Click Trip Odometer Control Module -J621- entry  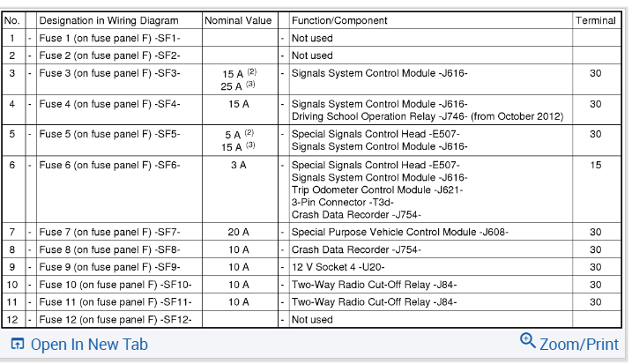(x=377, y=189)
